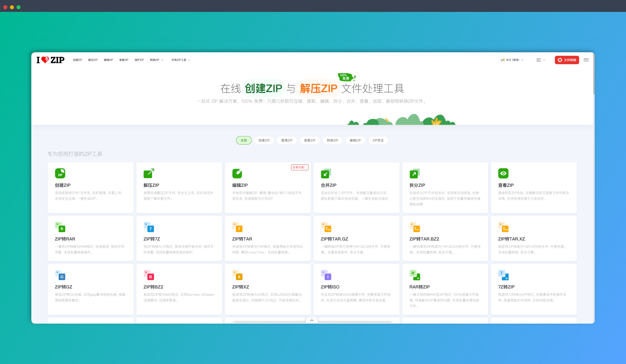The height and width of the screenshot is (364, 626).
Task: Click the 全新功能 badge on 编辑ZIP
Action: [x=300, y=167]
